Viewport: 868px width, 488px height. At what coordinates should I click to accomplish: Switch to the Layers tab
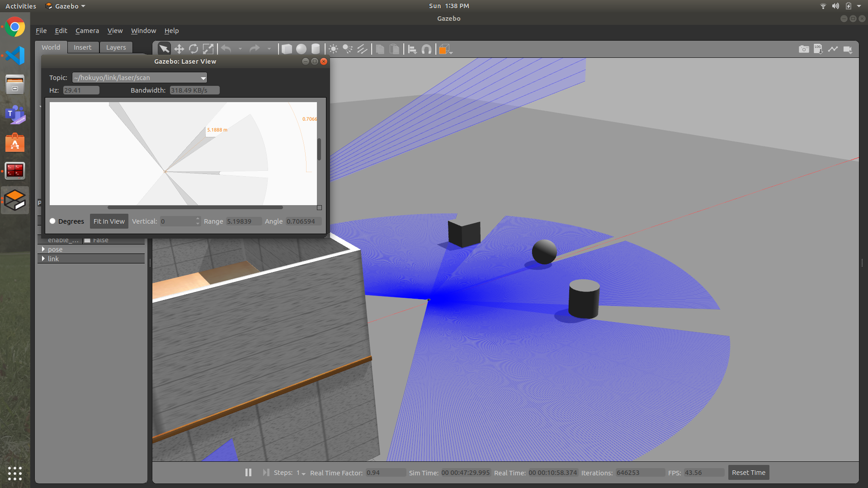(116, 47)
